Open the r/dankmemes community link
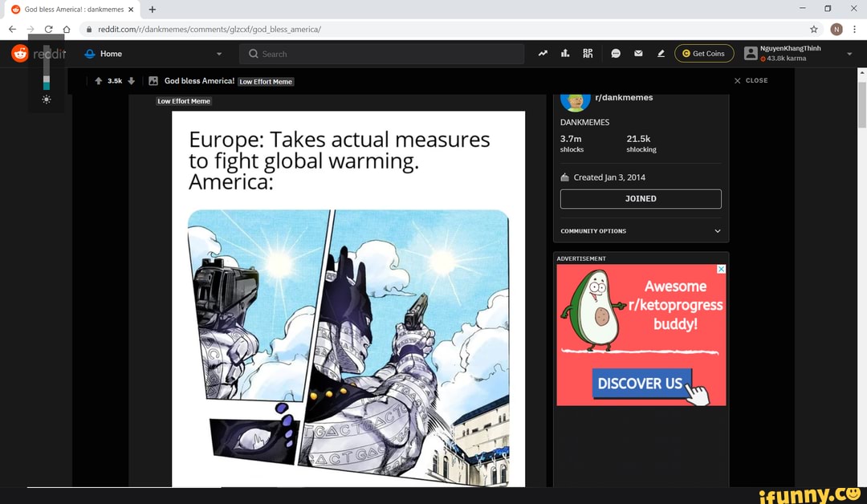This screenshot has width=867, height=504. pyautogui.click(x=624, y=98)
